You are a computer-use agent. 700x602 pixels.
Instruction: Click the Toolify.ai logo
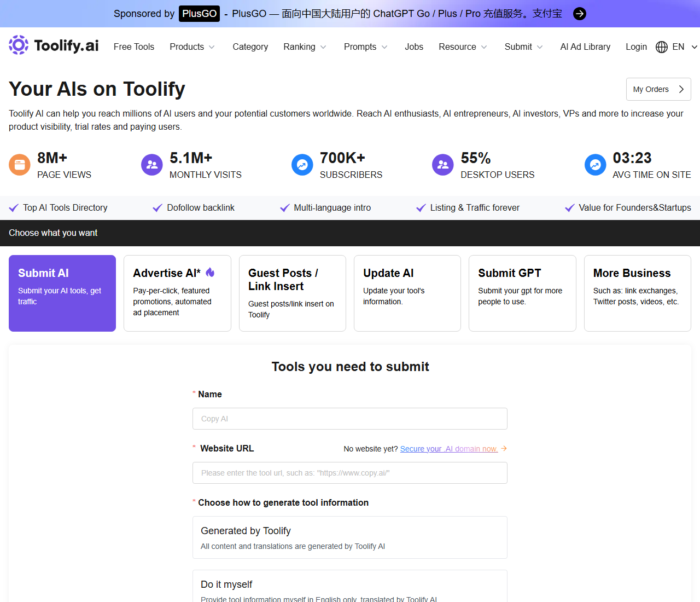[x=54, y=45]
